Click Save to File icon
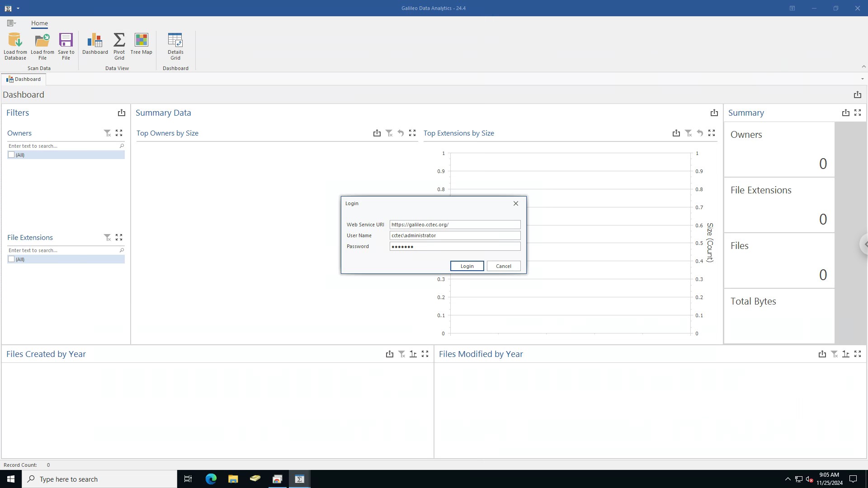Screen dimensions: 868x488 [66, 46]
